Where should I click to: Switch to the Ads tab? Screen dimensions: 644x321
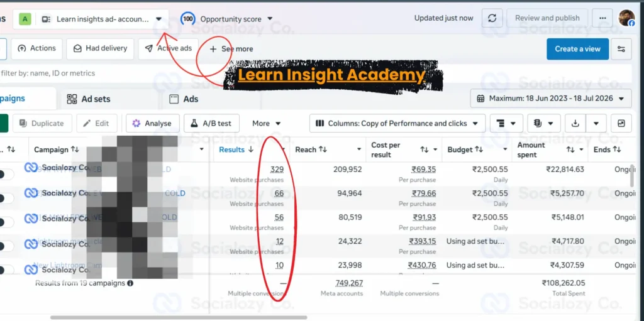click(184, 99)
